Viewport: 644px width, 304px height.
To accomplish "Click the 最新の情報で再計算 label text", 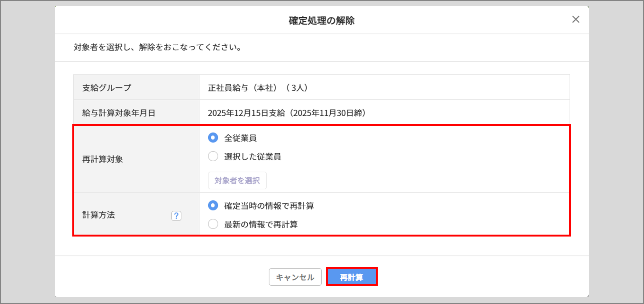I will 261,224.
